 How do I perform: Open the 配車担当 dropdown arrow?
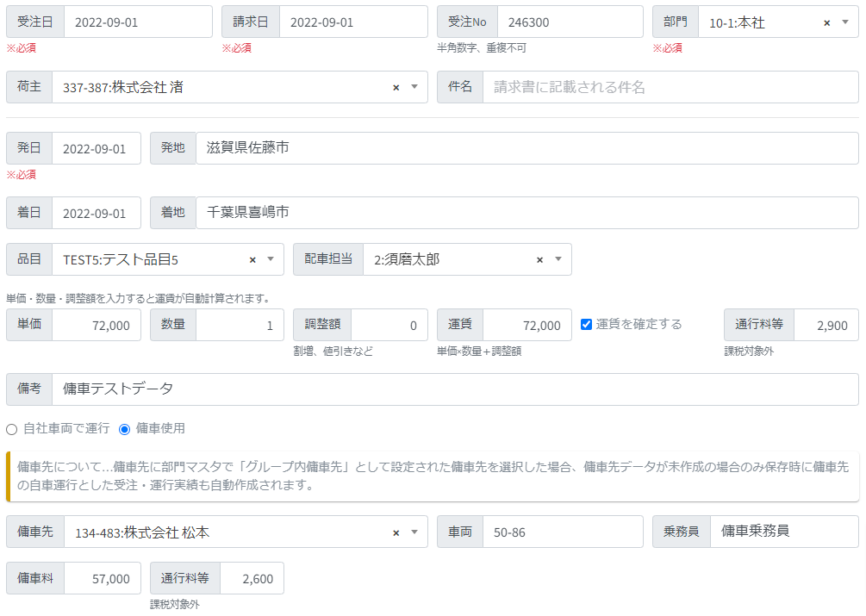tap(558, 259)
